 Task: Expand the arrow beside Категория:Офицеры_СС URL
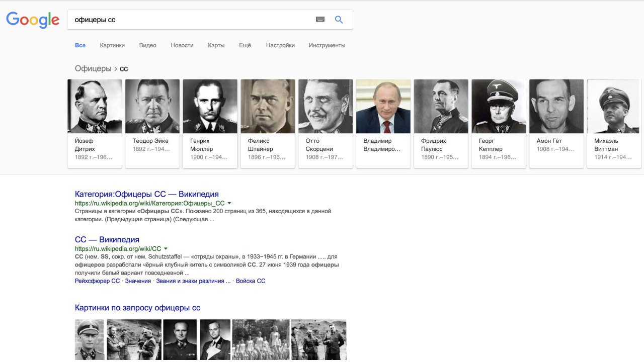tap(229, 203)
